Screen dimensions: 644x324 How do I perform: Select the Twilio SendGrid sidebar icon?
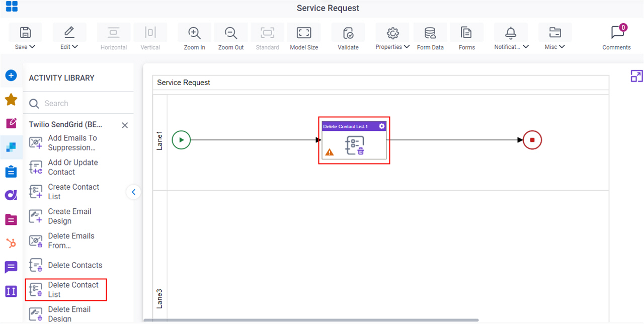coord(11,147)
